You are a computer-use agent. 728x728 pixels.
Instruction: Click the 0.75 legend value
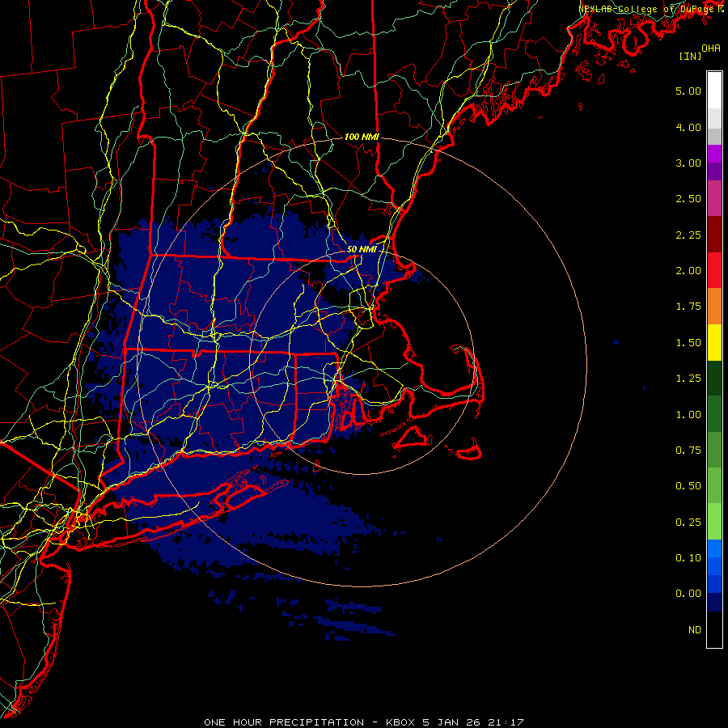tap(688, 451)
